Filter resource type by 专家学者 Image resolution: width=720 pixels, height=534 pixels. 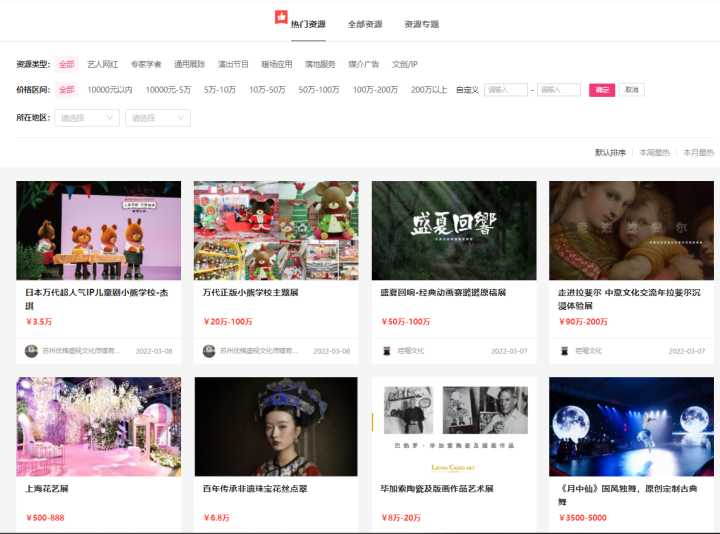[x=146, y=64]
